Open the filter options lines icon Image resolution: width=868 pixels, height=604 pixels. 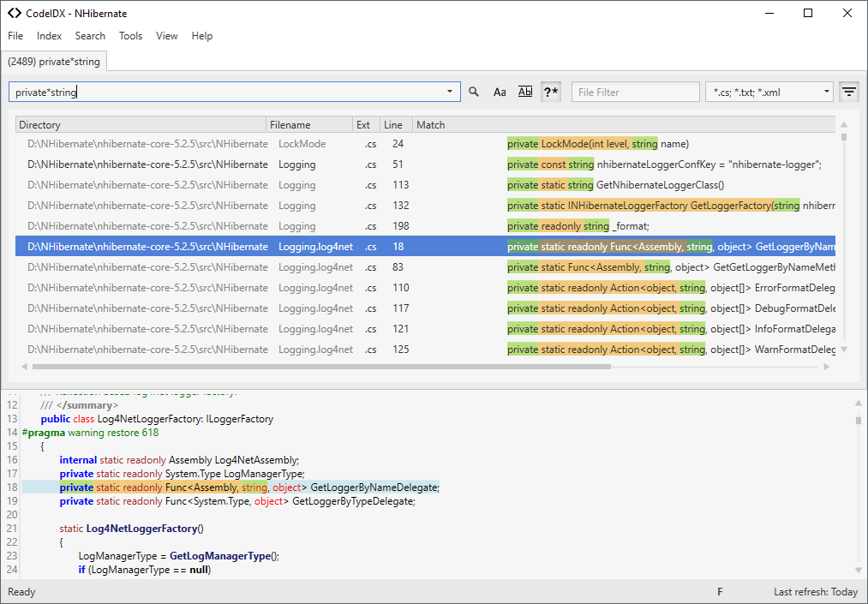point(849,92)
